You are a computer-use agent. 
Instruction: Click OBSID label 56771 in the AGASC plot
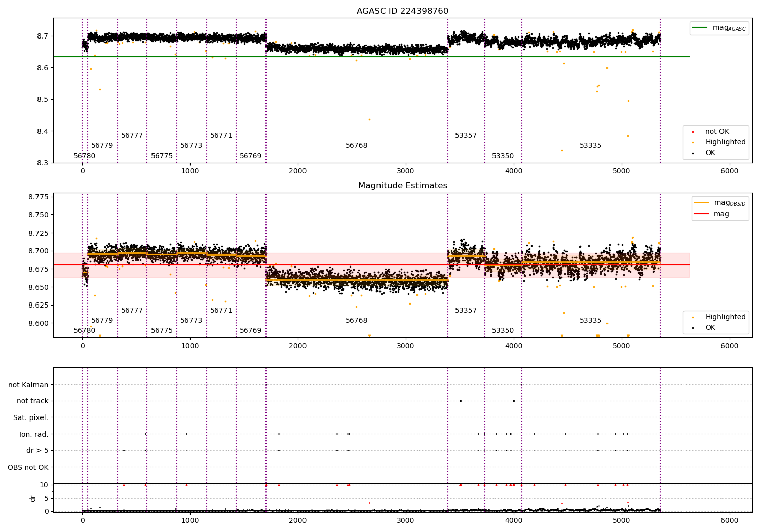tap(221, 136)
